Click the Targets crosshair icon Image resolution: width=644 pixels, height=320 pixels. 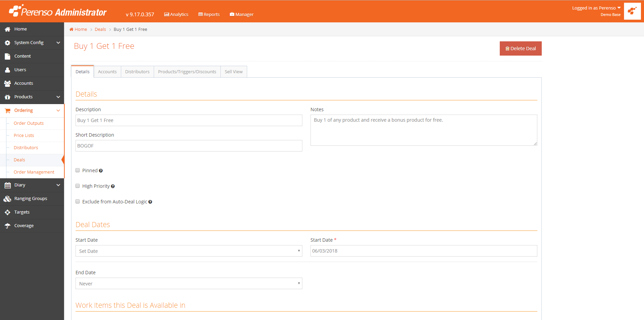(x=7, y=213)
